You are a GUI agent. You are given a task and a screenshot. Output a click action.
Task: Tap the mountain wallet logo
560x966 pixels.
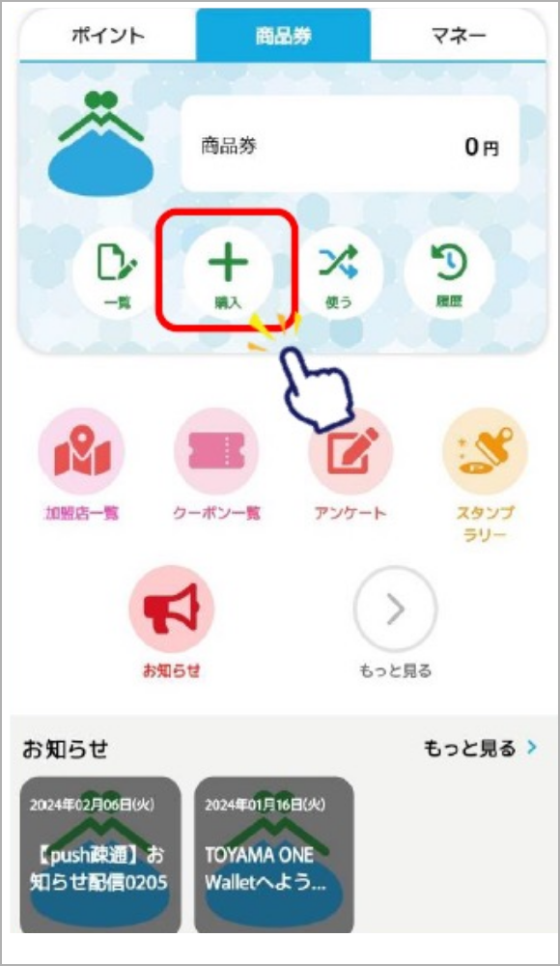coord(100,144)
